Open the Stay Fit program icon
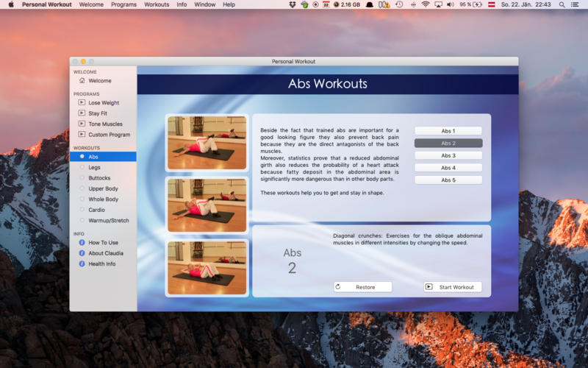 click(82, 113)
